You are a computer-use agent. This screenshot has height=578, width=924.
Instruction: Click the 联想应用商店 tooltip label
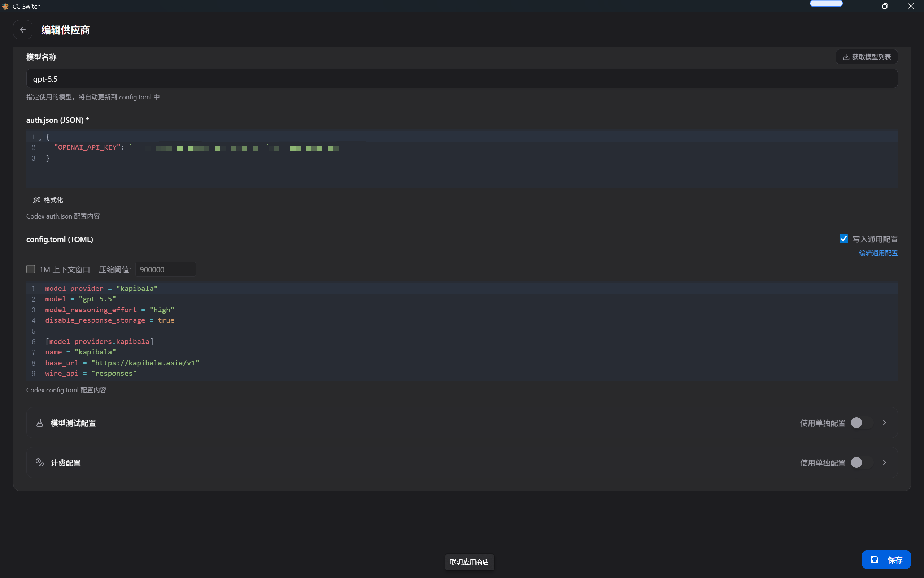click(x=469, y=562)
